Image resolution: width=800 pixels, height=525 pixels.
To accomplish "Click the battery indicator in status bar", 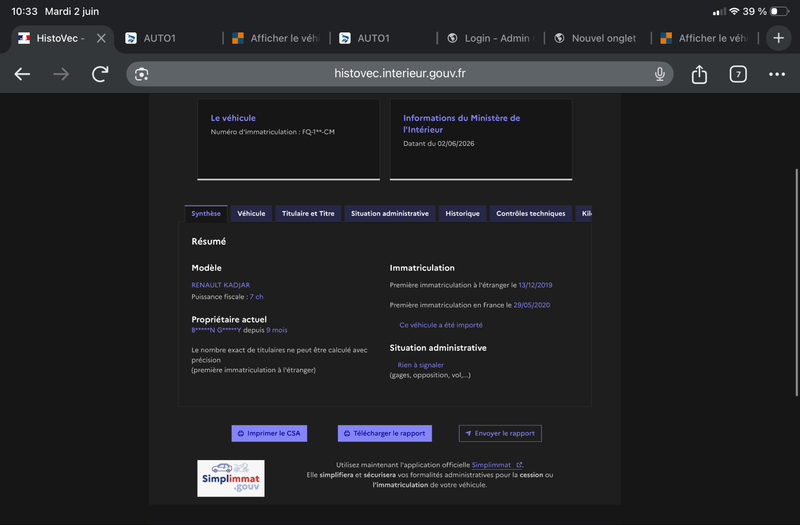I will tap(779, 11).
